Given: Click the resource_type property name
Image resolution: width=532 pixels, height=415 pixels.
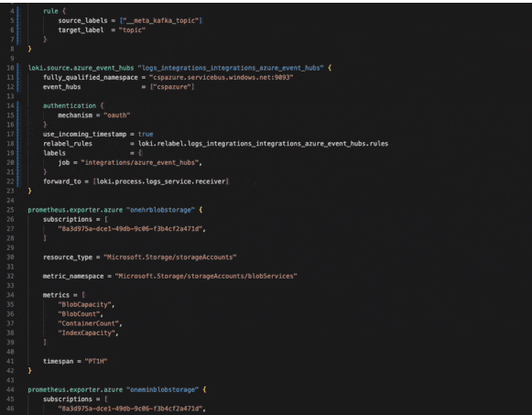Looking at the screenshot, I should coord(68,257).
